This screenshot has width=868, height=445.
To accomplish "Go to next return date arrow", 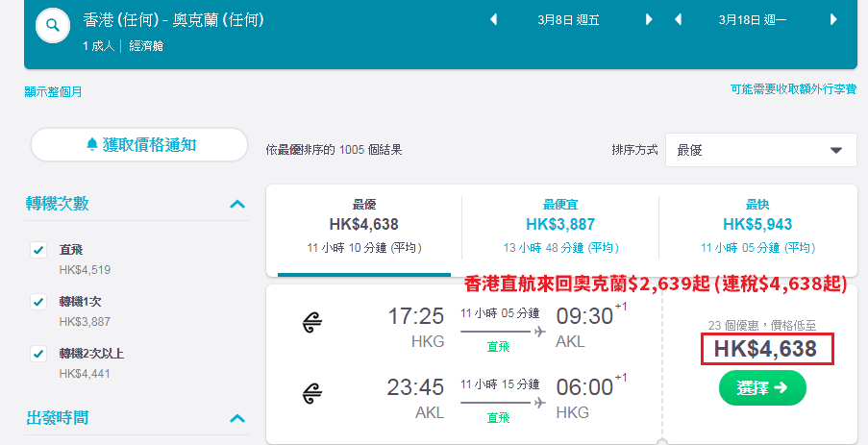I will point(833,20).
